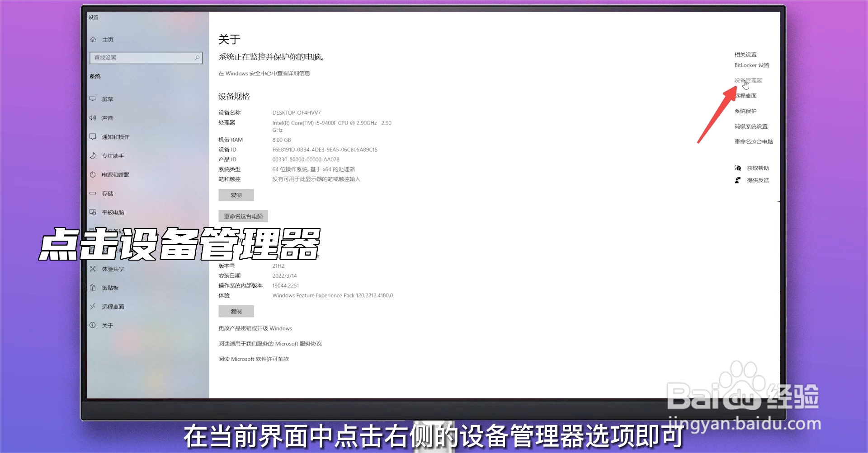Copy Windows specifications with lower 复制 button
This screenshot has width=868, height=453.
point(236,312)
